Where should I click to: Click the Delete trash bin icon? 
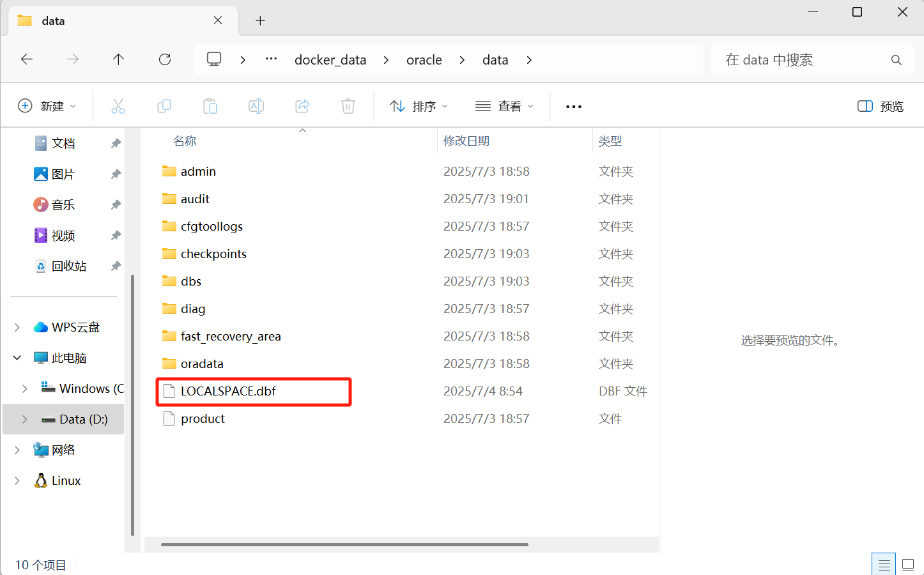(x=348, y=106)
